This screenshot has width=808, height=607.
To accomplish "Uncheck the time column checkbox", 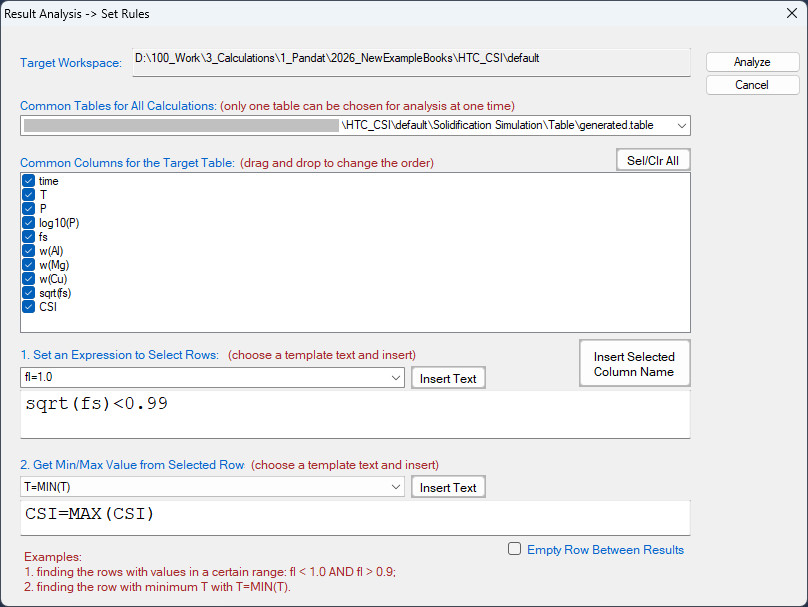I will click(28, 181).
